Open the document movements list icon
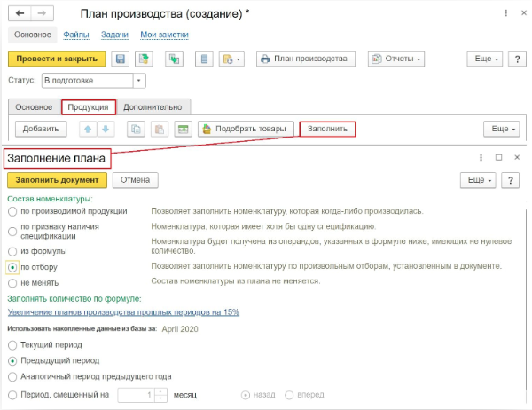Screen dimensions: 532x410 click(x=204, y=59)
